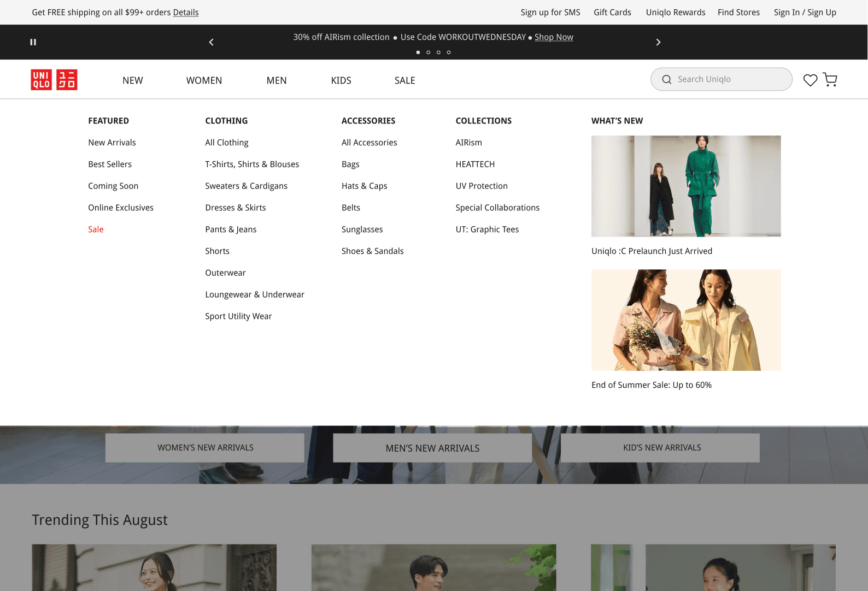This screenshot has width=868, height=591.
Task: Open HEATTECH collection
Action: pos(475,164)
